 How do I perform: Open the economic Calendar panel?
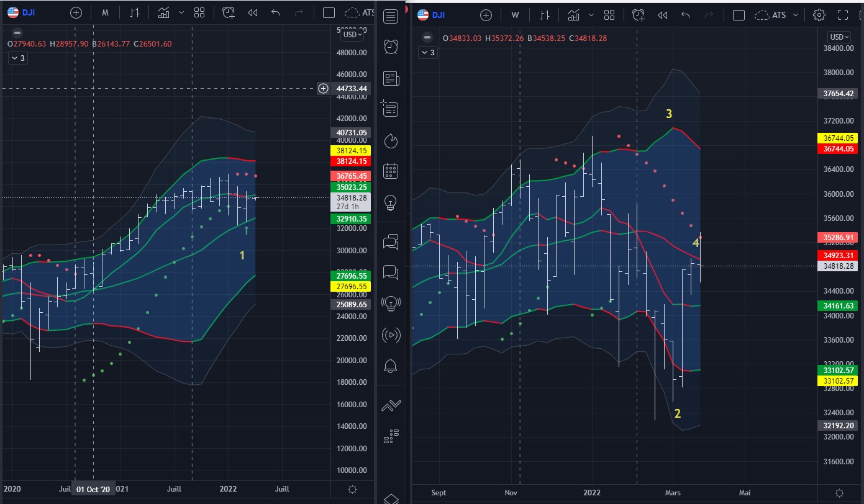click(391, 171)
